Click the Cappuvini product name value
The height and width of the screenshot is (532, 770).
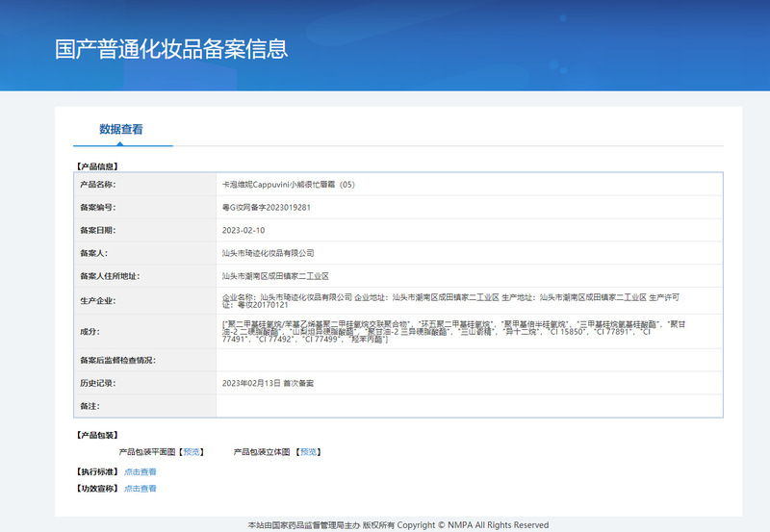[289, 184]
